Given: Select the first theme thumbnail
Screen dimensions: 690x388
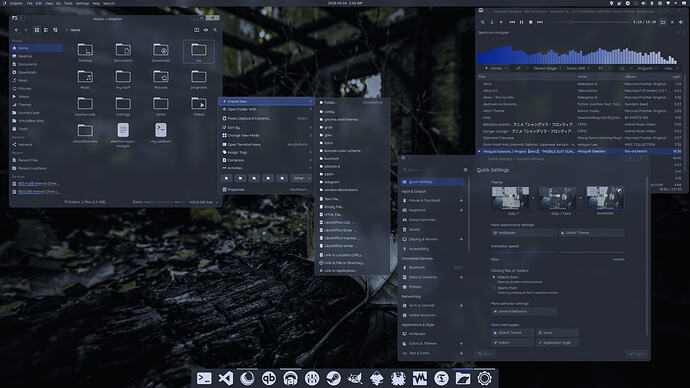Looking at the screenshot, I should click(510, 198).
